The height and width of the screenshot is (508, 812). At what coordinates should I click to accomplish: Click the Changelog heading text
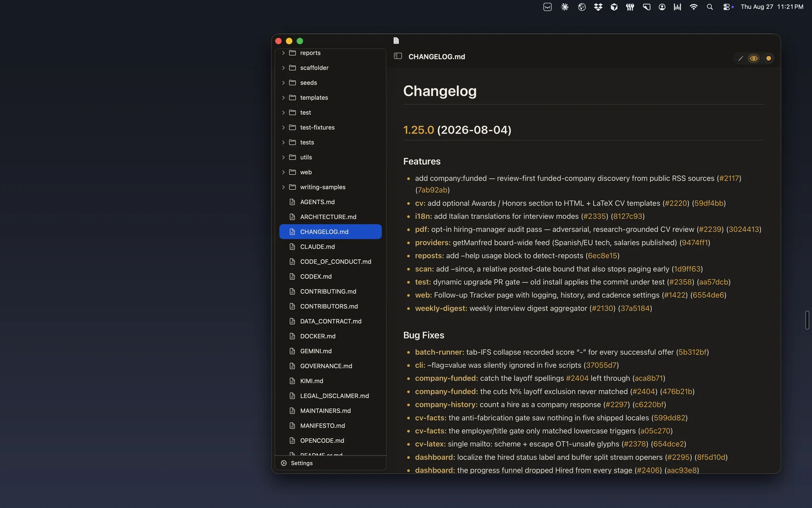pyautogui.click(x=440, y=91)
